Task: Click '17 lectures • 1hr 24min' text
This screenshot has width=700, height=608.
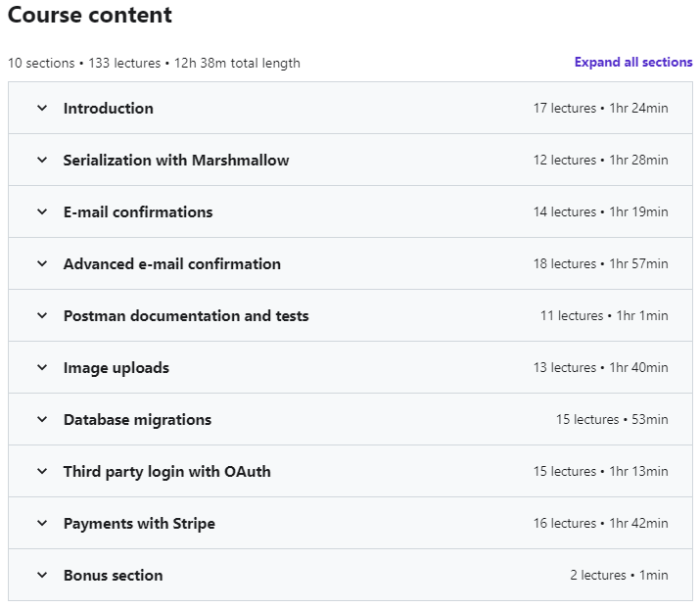Action: point(600,108)
